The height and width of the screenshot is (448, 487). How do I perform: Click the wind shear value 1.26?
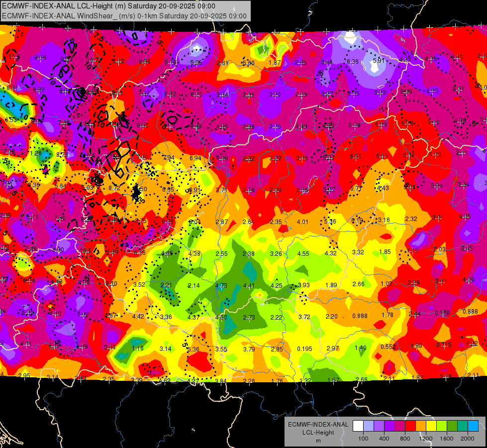(x=36, y=153)
